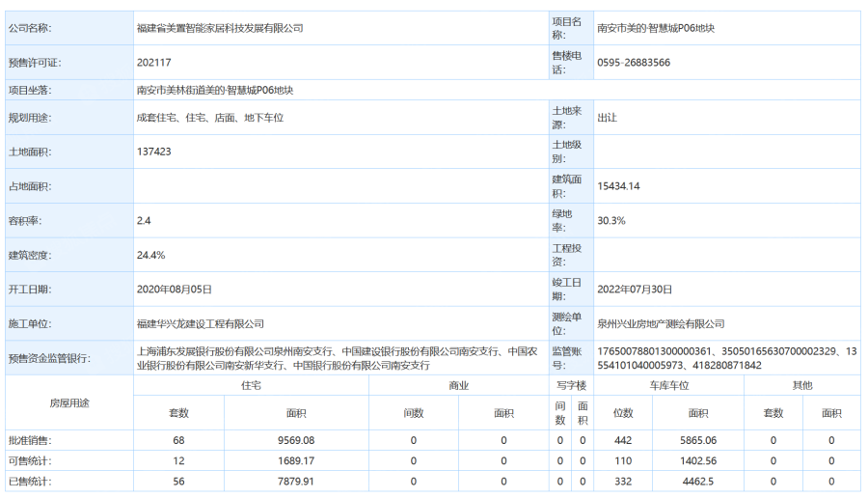The width and height of the screenshot is (868, 498).
Task: Click the 容积率 label
Action: click(x=25, y=220)
